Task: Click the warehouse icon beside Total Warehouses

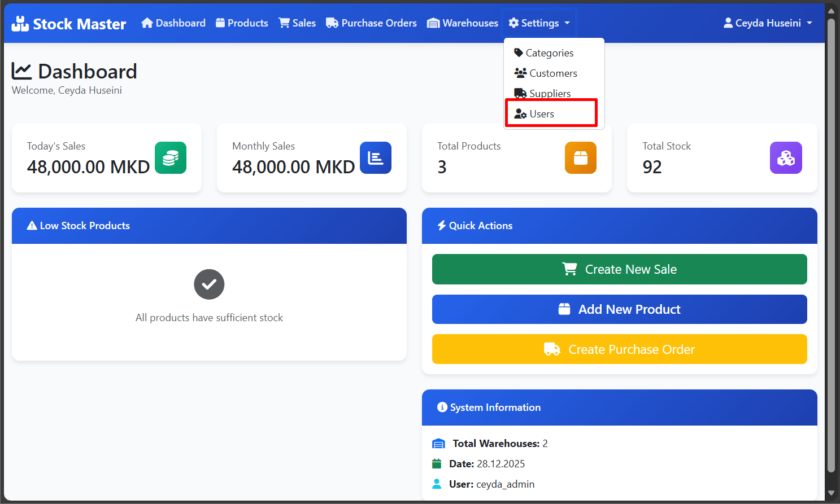Action: coord(438,444)
